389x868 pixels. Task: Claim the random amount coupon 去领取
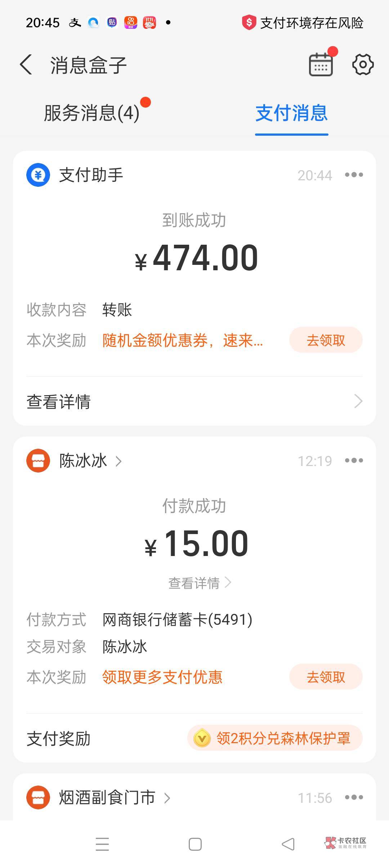tap(326, 340)
